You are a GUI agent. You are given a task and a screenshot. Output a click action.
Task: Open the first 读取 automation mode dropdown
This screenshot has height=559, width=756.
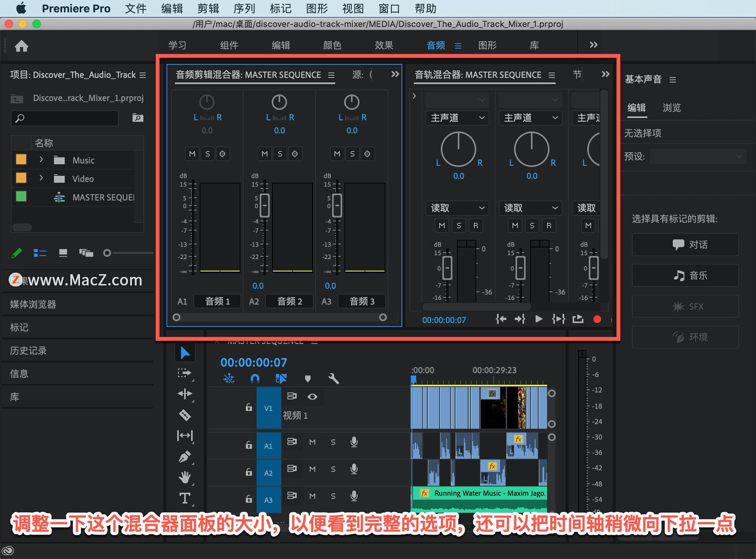[x=457, y=208]
